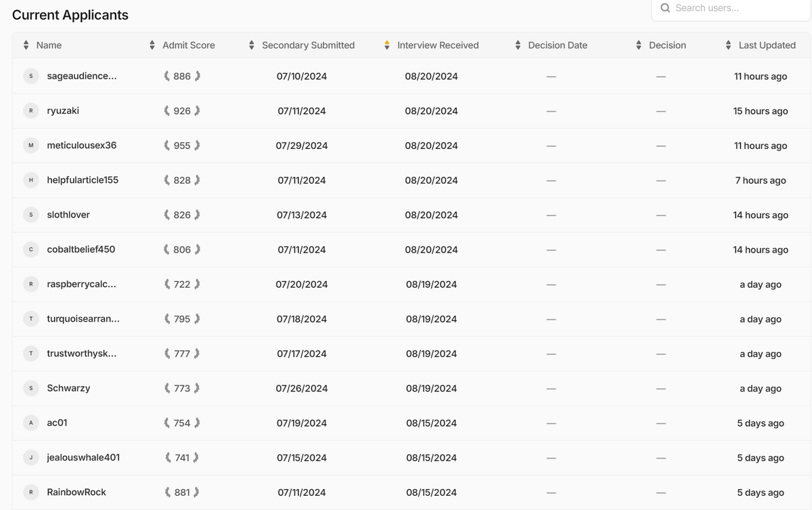Click the yellow Interview Received sort icon

tap(387, 45)
